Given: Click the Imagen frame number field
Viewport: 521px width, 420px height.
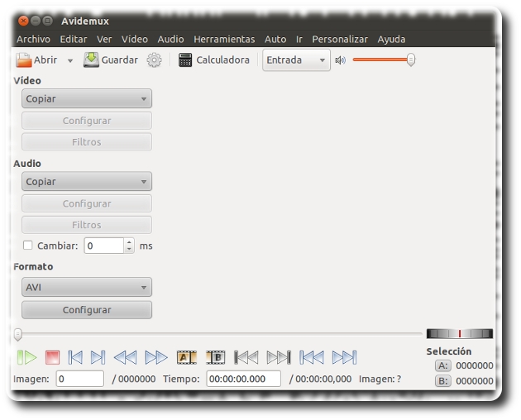Looking at the screenshot, I should pos(79,379).
